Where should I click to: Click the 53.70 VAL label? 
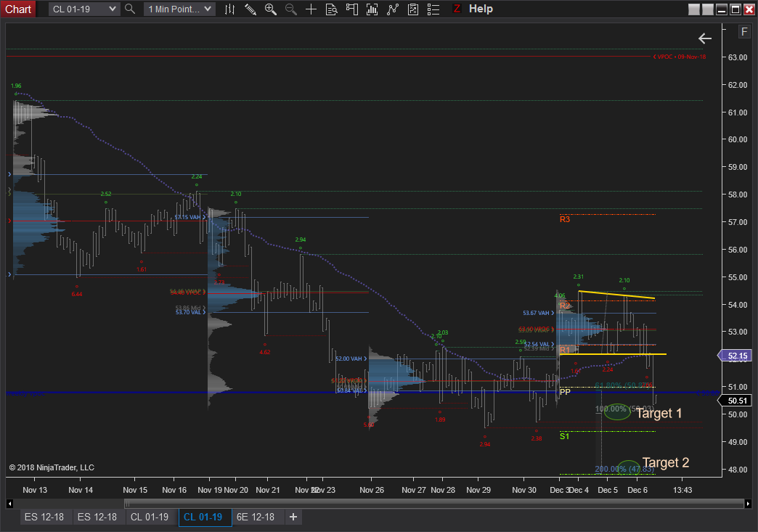click(190, 313)
